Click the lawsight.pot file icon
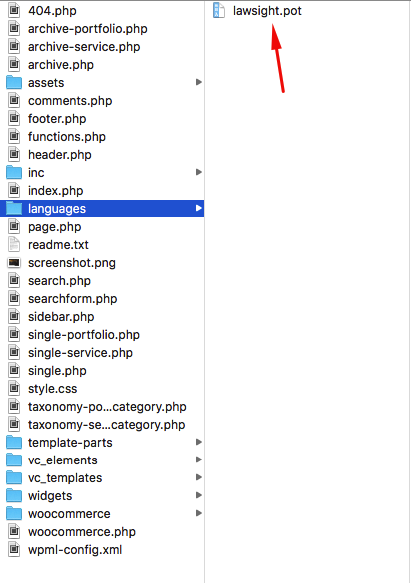This screenshot has height=583, width=411. (x=219, y=10)
